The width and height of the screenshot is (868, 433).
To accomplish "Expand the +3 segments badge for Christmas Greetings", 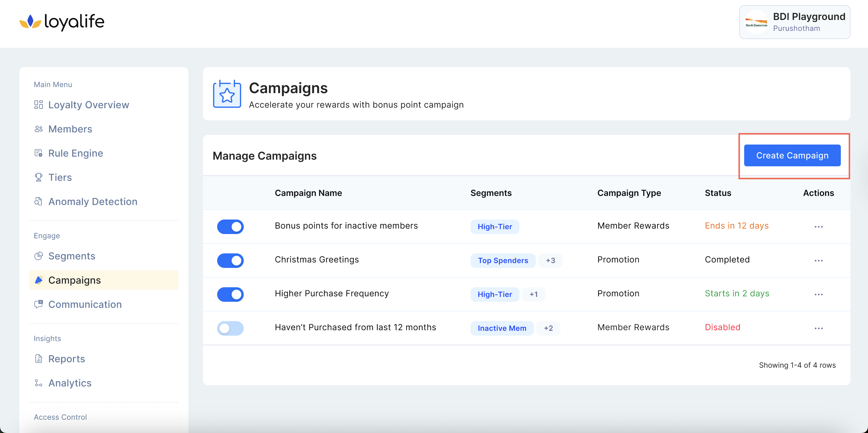I will coord(550,260).
